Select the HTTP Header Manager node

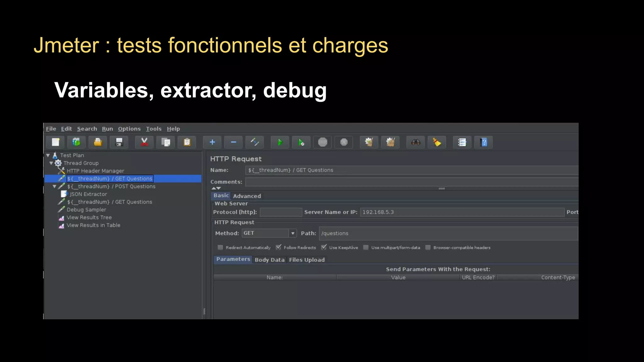click(95, 171)
